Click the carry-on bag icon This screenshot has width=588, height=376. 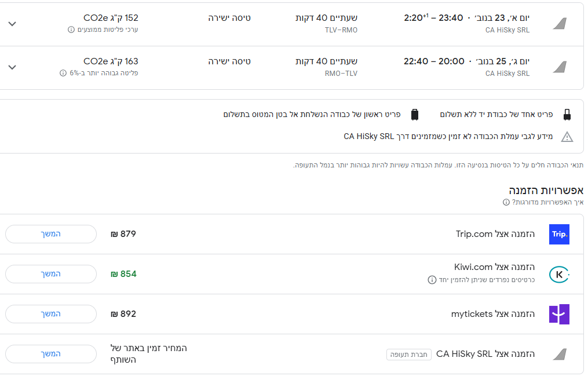coord(567,115)
